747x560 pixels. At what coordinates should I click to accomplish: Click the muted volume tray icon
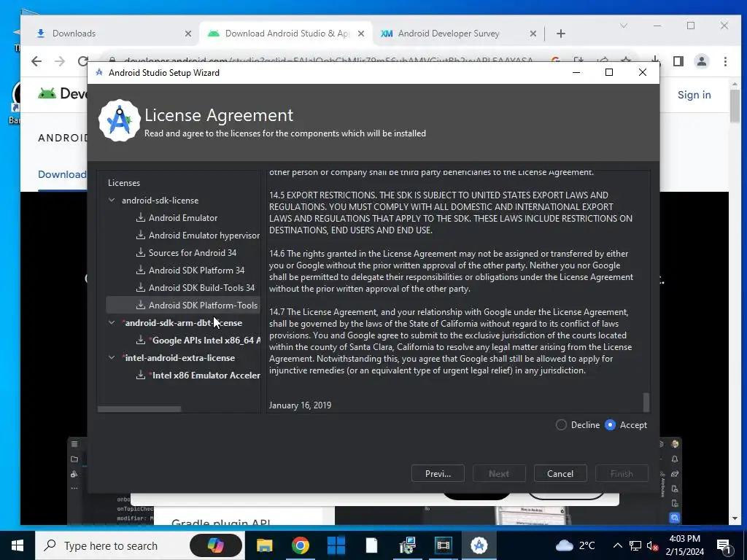click(x=652, y=545)
